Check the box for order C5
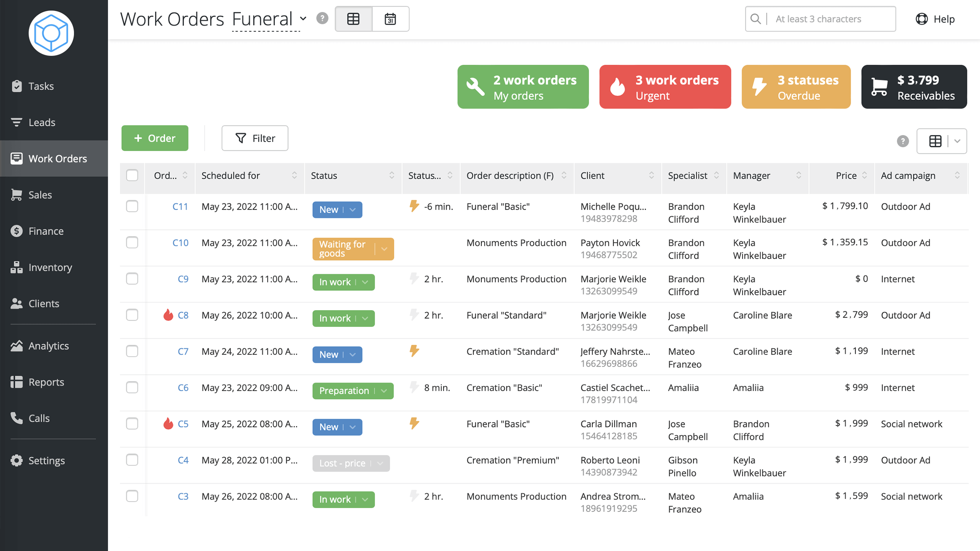Viewport: 980px width, 551px height. (132, 424)
